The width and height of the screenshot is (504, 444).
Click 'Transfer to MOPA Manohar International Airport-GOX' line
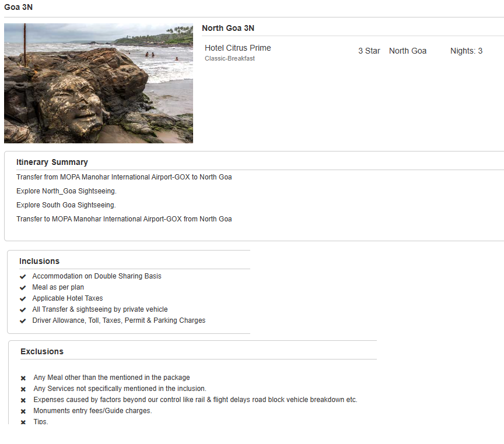point(124,219)
